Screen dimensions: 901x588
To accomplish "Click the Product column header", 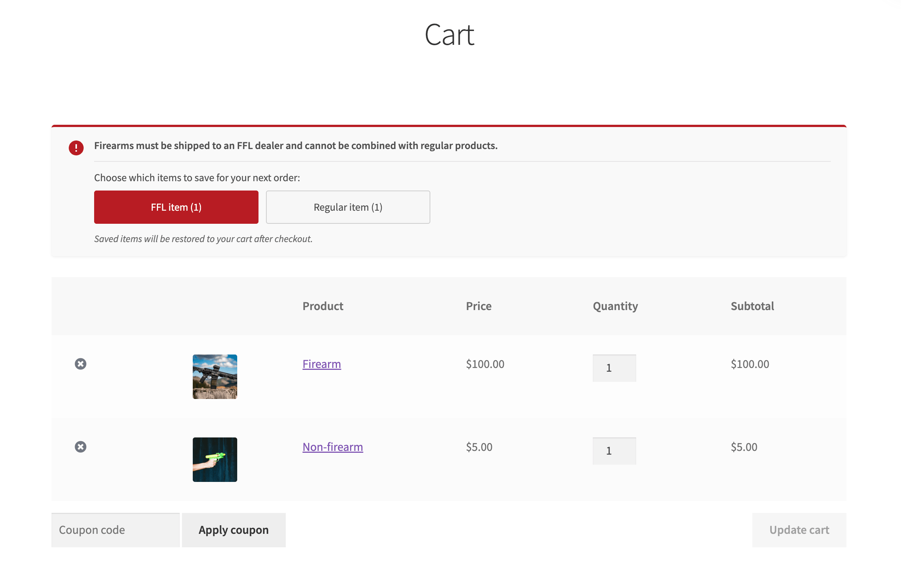I will [323, 306].
